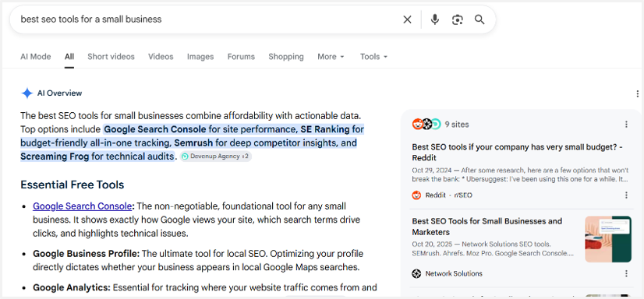Open three-dot menu for Network Solutions result

(626, 273)
